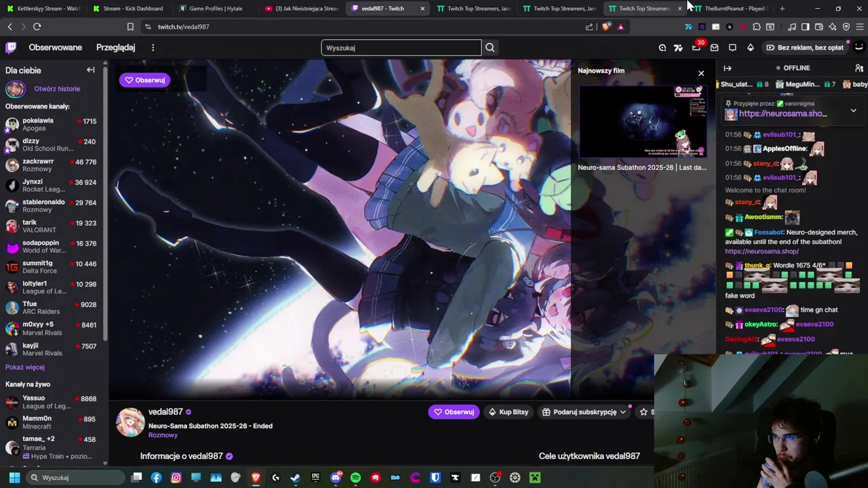Open the browser hamburger main menu
The height and width of the screenshot is (488, 868).
(859, 26)
